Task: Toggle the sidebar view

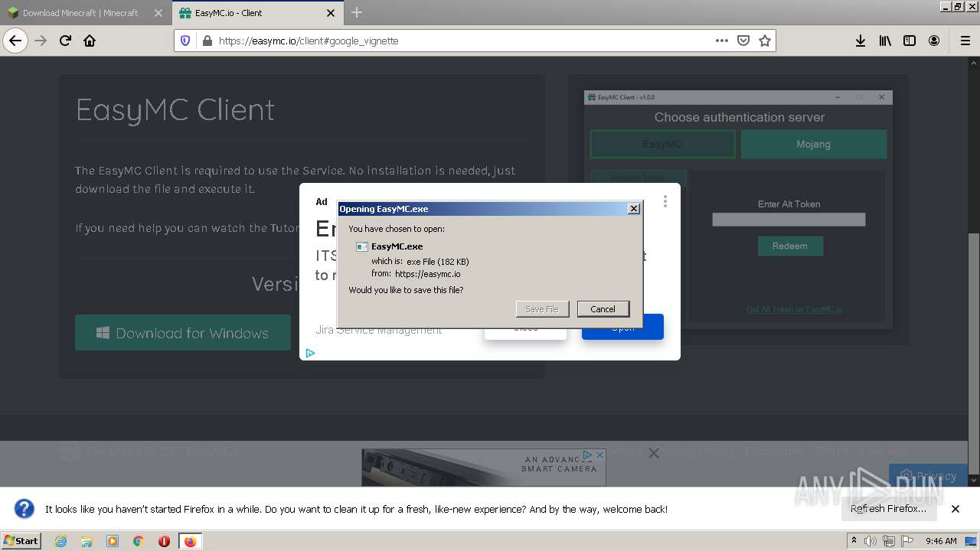Action: (910, 41)
